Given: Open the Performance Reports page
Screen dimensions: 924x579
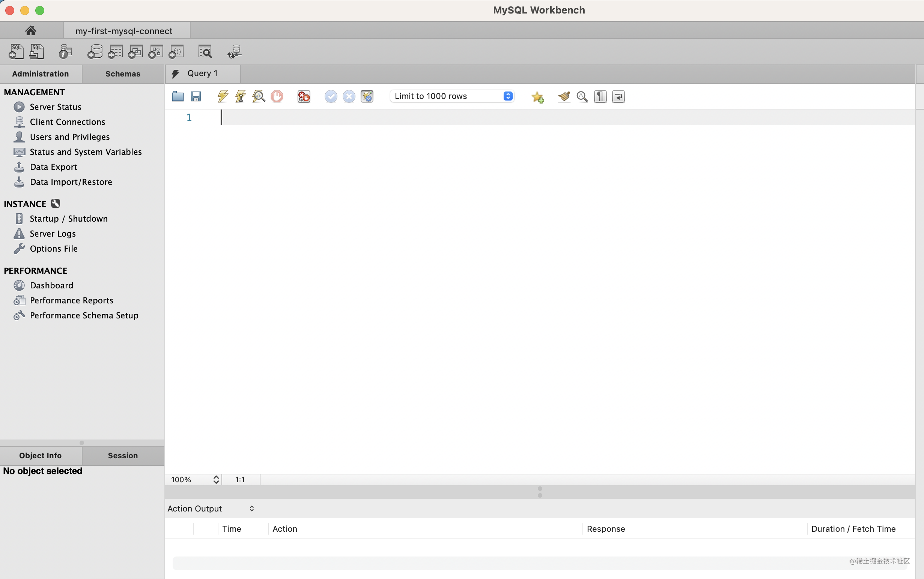Looking at the screenshot, I should click(x=71, y=300).
